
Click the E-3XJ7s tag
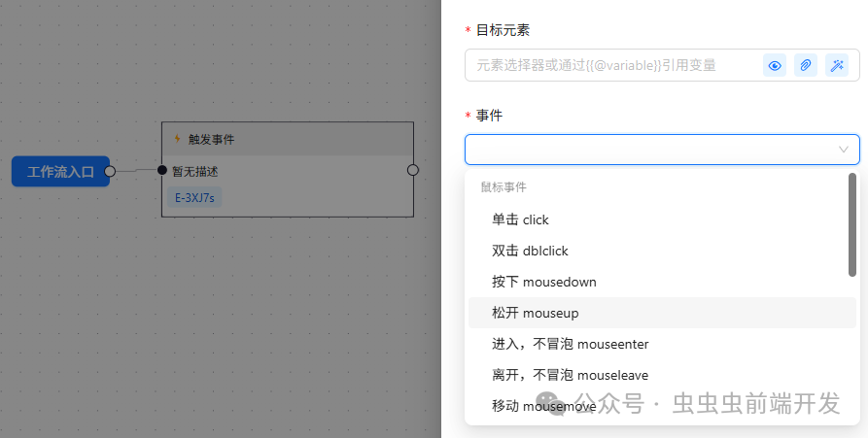pos(194,197)
